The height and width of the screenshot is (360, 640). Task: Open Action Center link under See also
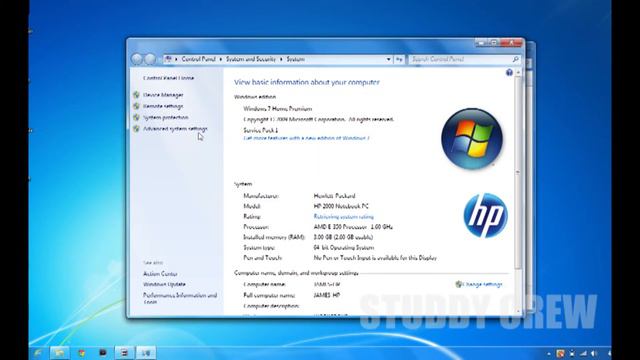(160, 274)
